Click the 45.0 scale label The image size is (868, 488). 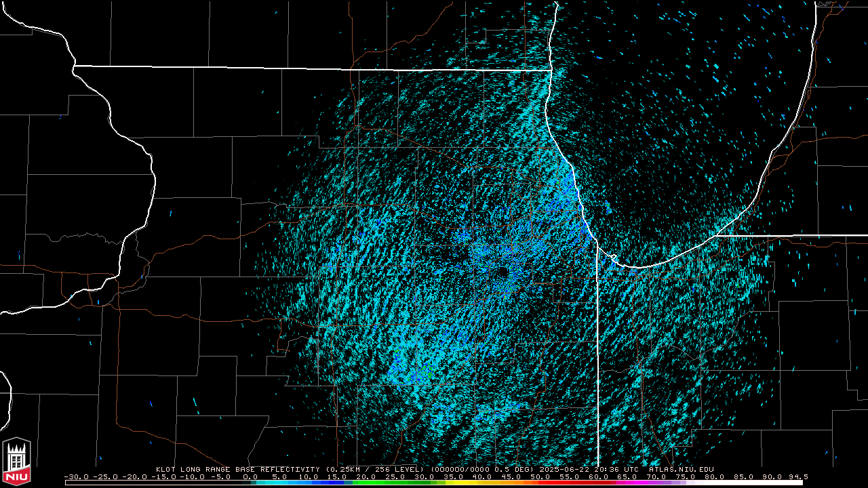pos(512,476)
